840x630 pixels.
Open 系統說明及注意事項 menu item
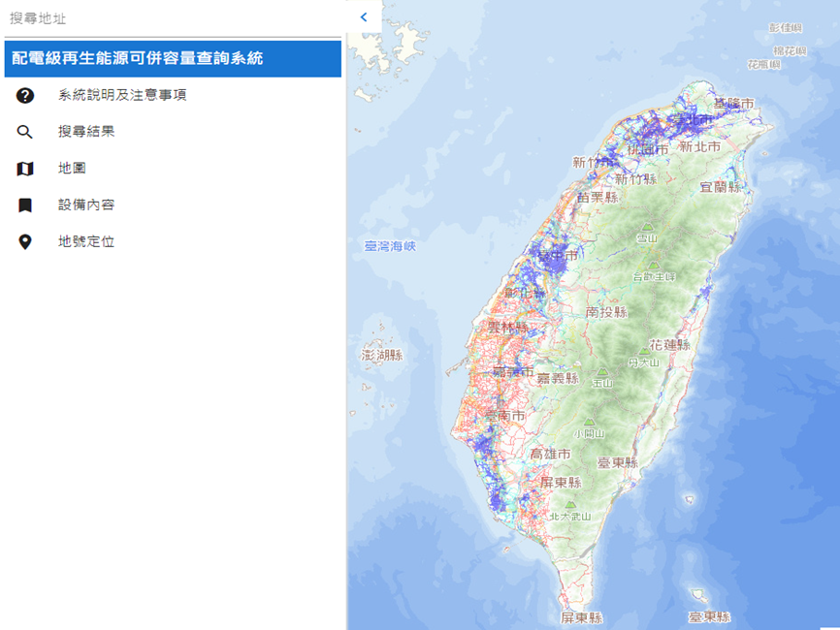pos(121,95)
